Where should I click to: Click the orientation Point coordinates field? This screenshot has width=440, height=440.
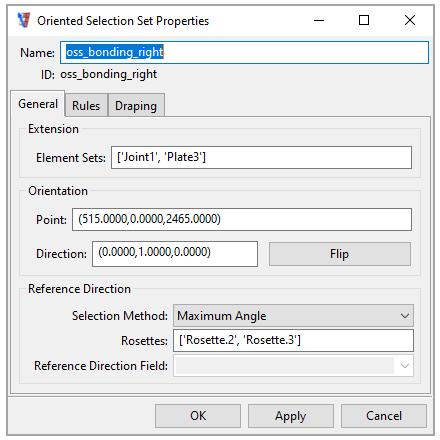pos(242,219)
